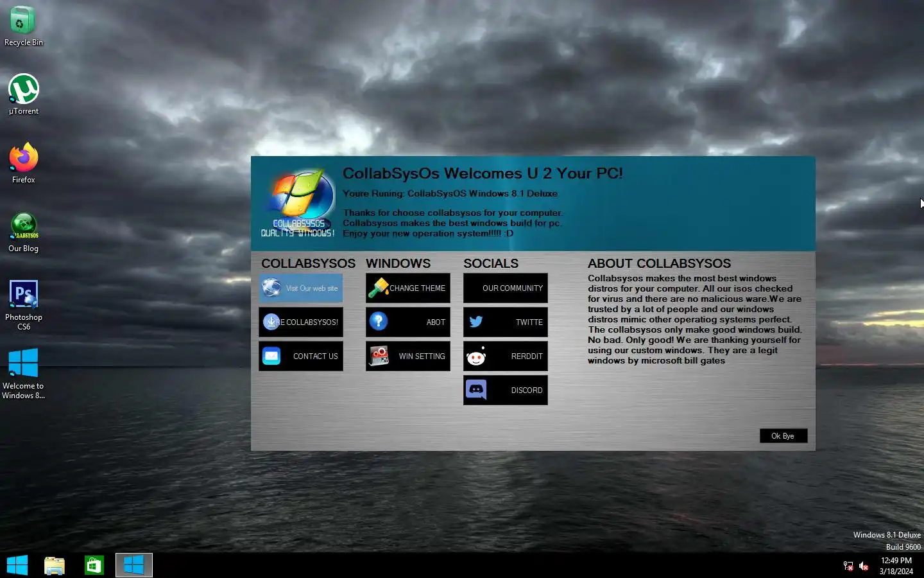Click the Build 9600 text
Image resolution: width=924 pixels, height=578 pixels.
point(903,547)
